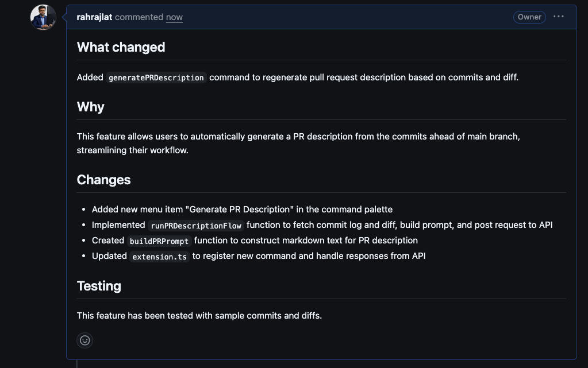This screenshot has width=588, height=368.
Task: Click the streamlining workflow paragraph text
Action: click(x=298, y=143)
